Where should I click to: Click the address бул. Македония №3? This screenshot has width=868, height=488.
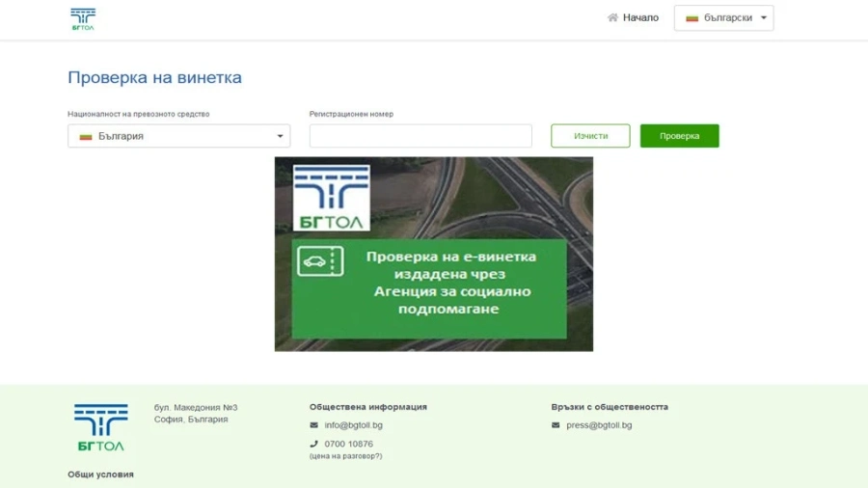(x=196, y=407)
